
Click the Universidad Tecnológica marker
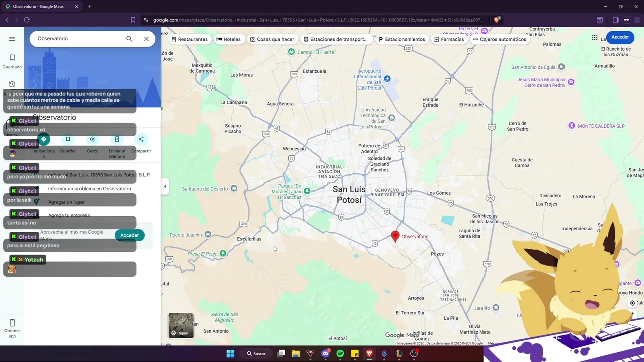(x=392, y=118)
